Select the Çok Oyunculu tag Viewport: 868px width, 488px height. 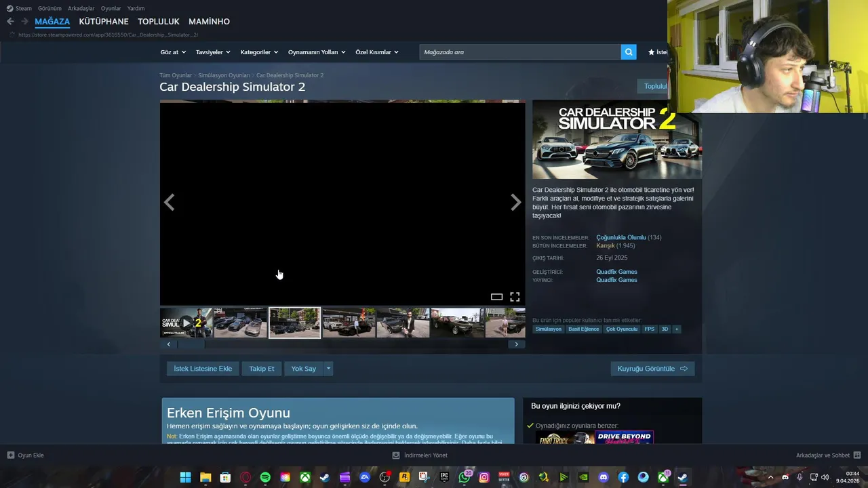coord(622,329)
